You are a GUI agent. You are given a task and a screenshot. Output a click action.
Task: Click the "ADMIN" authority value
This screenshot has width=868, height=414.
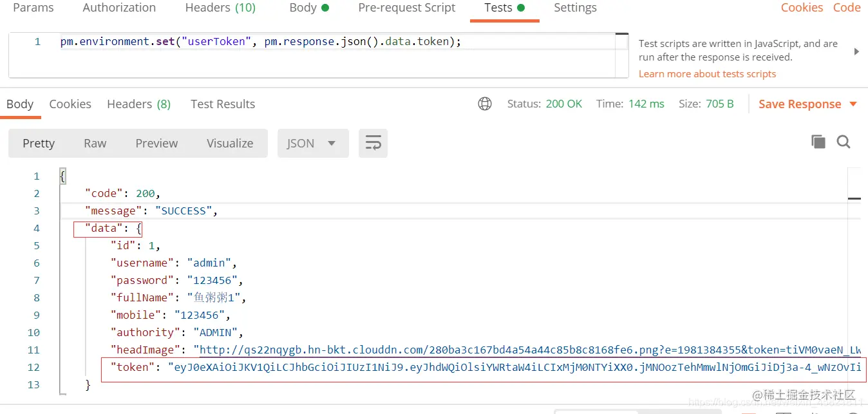pos(216,333)
